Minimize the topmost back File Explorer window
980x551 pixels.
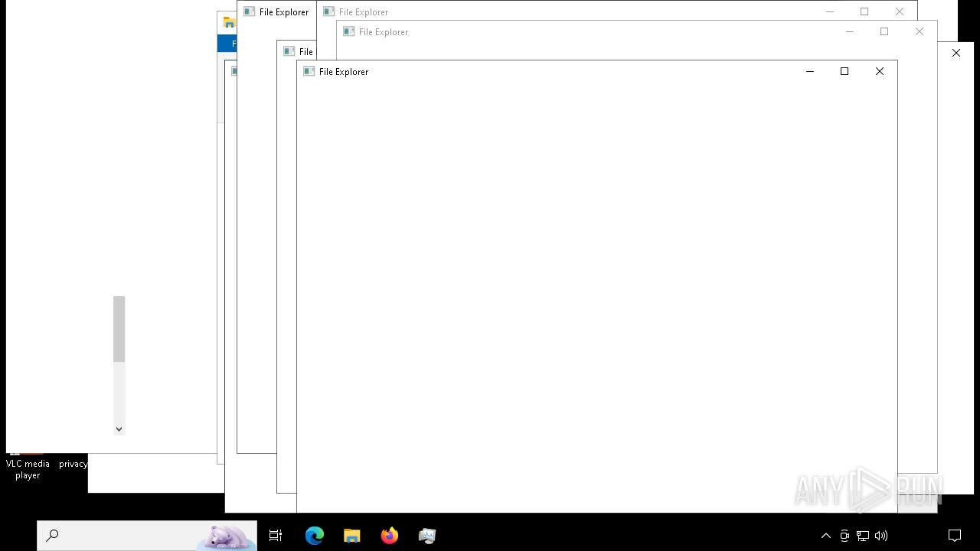coord(829,11)
